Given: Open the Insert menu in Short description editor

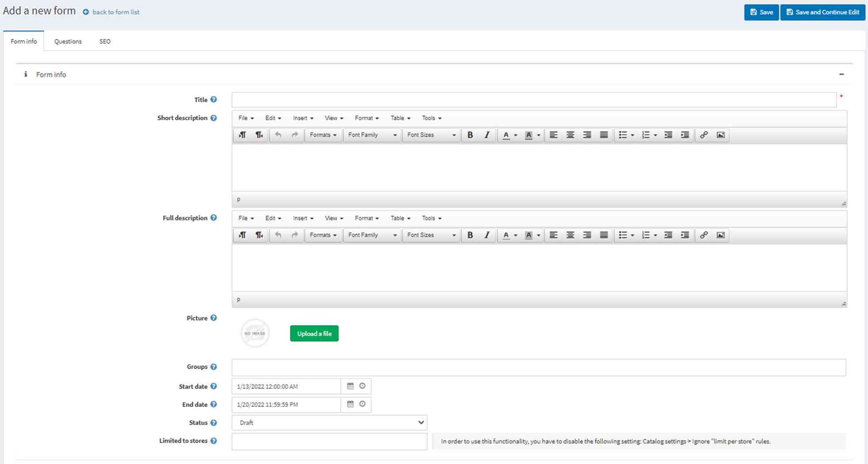Looking at the screenshot, I should tap(303, 118).
